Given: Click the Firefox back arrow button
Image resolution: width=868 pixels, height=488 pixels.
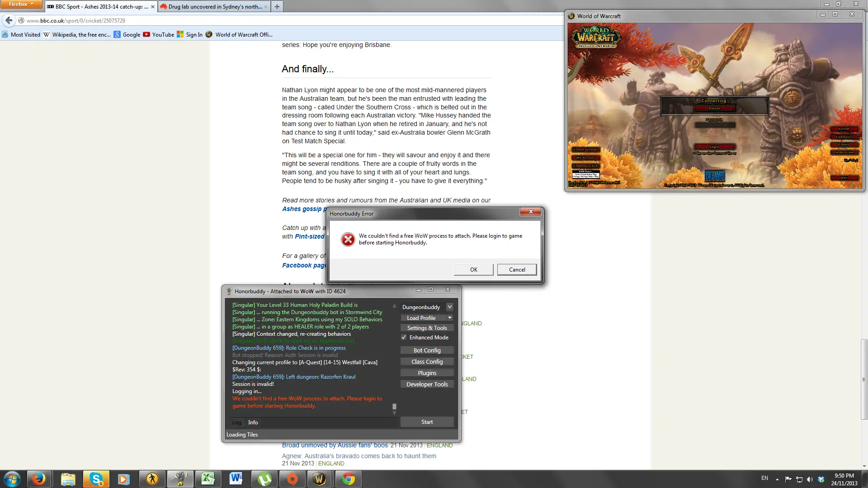Looking at the screenshot, I should click(9, 20).
